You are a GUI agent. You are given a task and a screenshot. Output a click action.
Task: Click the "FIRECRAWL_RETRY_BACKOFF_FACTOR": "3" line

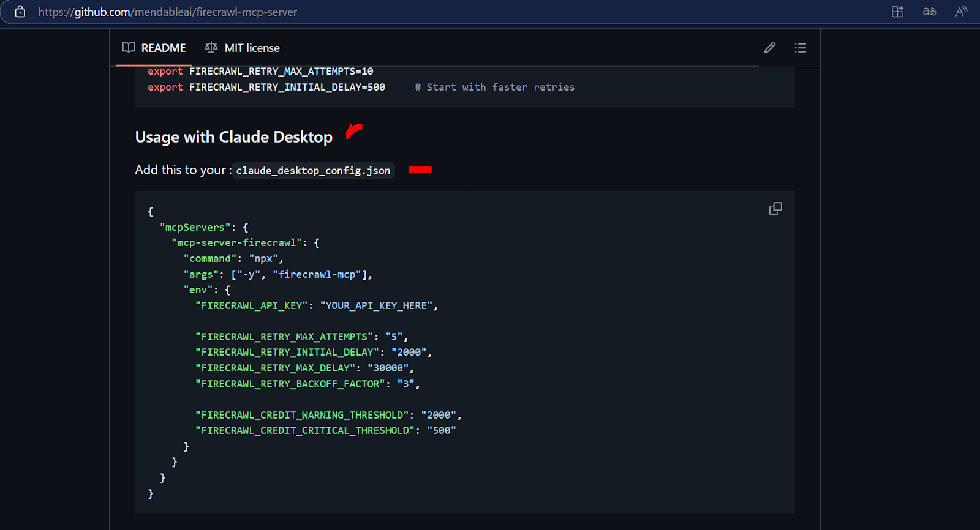point(307,384)
